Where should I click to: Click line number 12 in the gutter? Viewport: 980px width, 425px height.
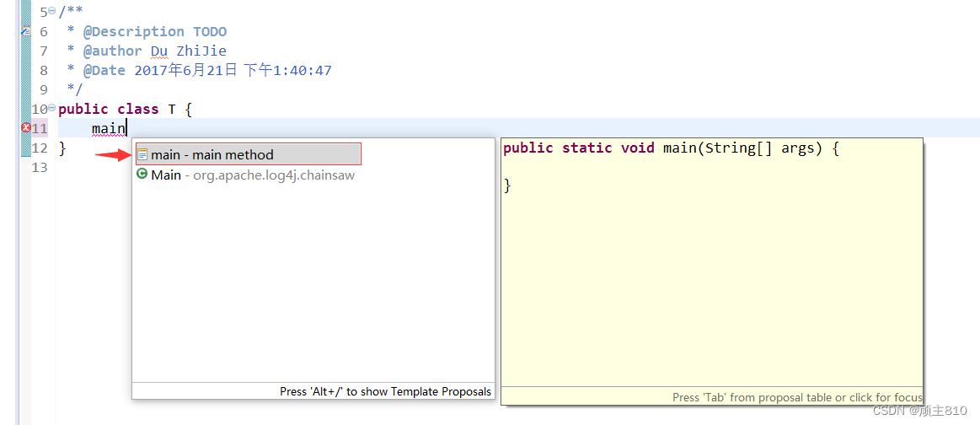(40, 148)
